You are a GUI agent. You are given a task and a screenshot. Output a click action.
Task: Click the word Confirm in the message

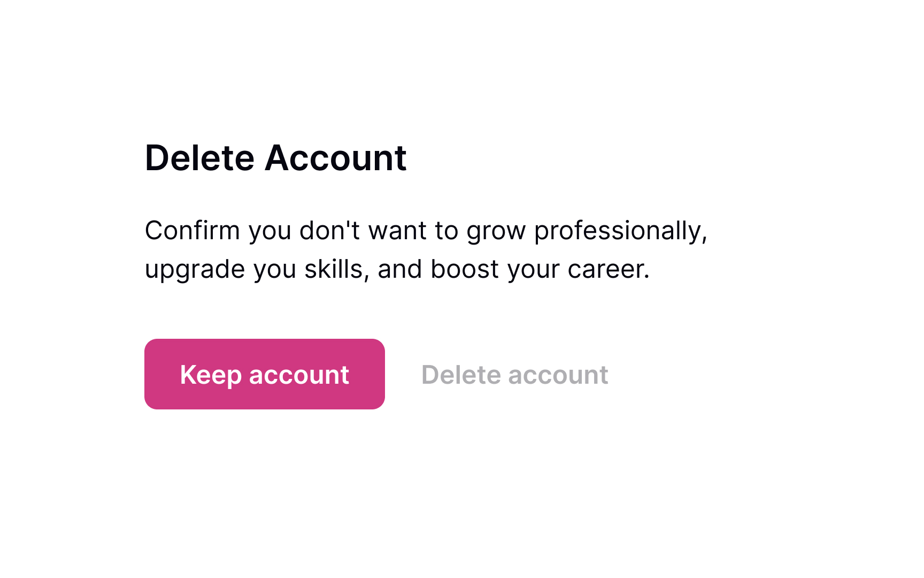[192, 231]
